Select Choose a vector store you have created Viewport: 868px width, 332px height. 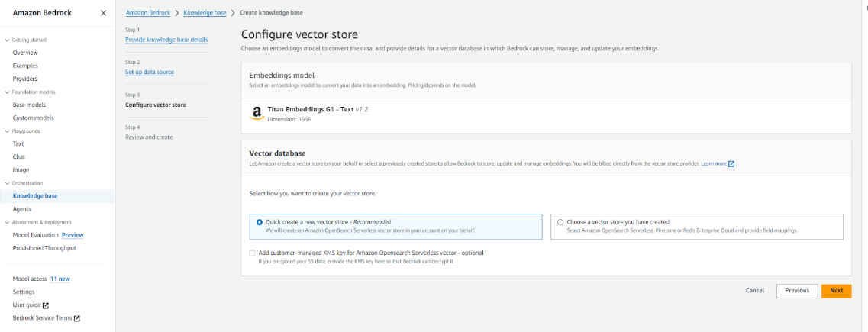point(561,222)
